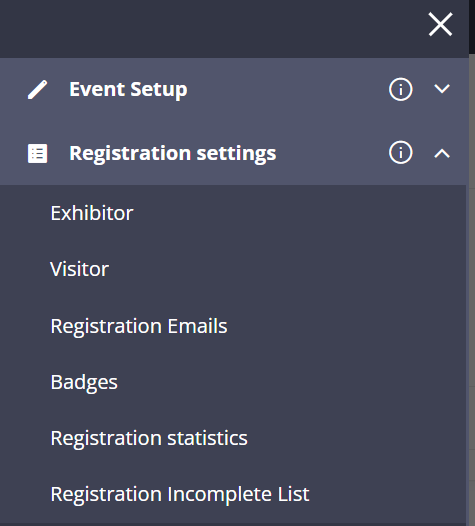Open Registration Emails
The width and height of the screenshot is (475, 526).
pos(139,326)
